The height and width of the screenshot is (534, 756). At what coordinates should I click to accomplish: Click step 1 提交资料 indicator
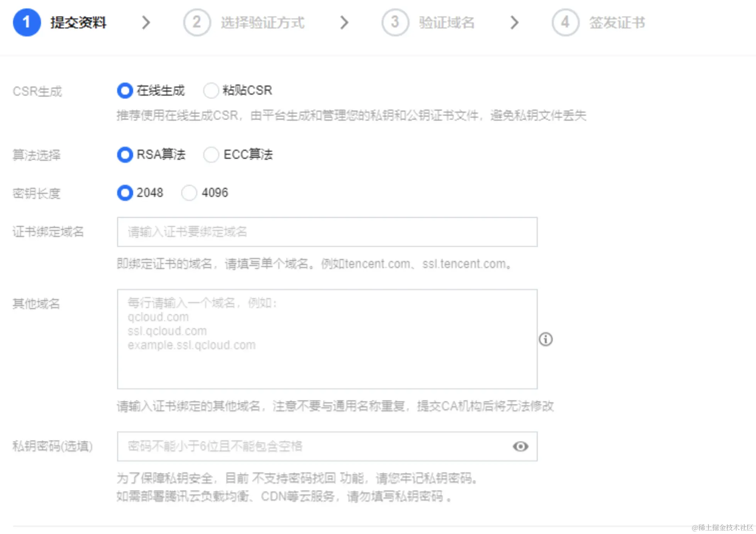(x=26, y=22)
